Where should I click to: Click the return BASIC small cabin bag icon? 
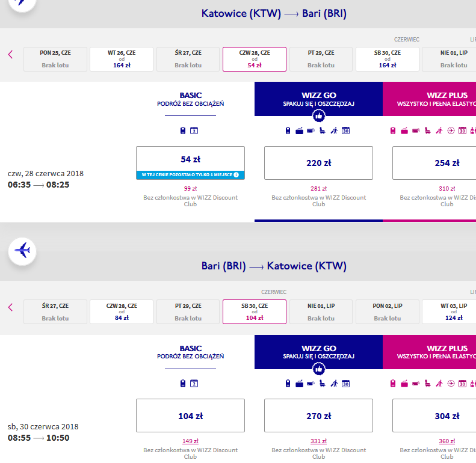(x=183, y=384)
